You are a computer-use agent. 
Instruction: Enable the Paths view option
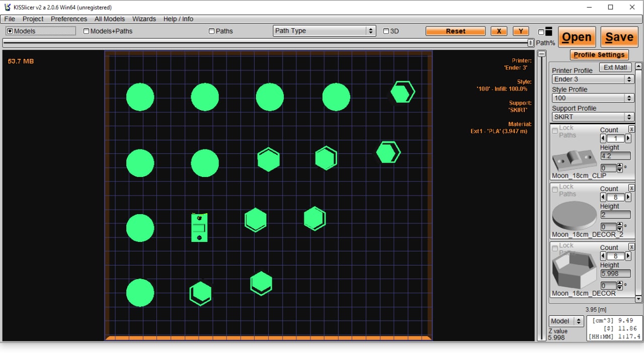[221, 31]
